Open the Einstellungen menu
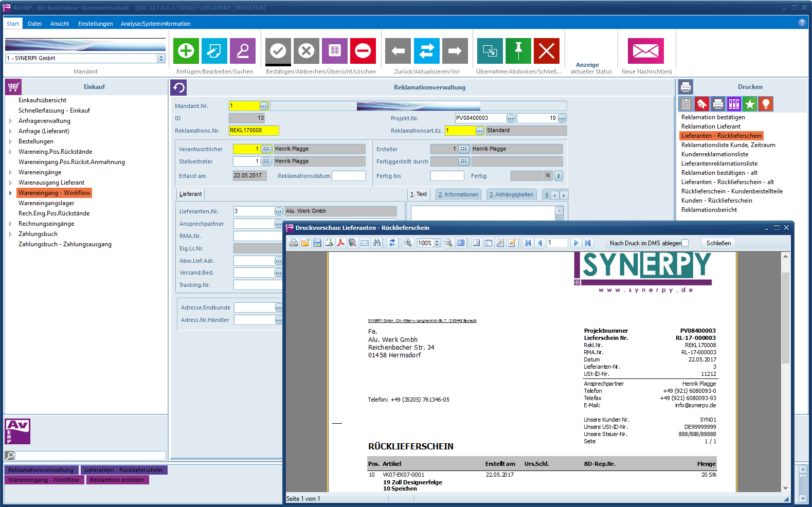The width and height of the screenshot is (812, 507). [95, 24]
